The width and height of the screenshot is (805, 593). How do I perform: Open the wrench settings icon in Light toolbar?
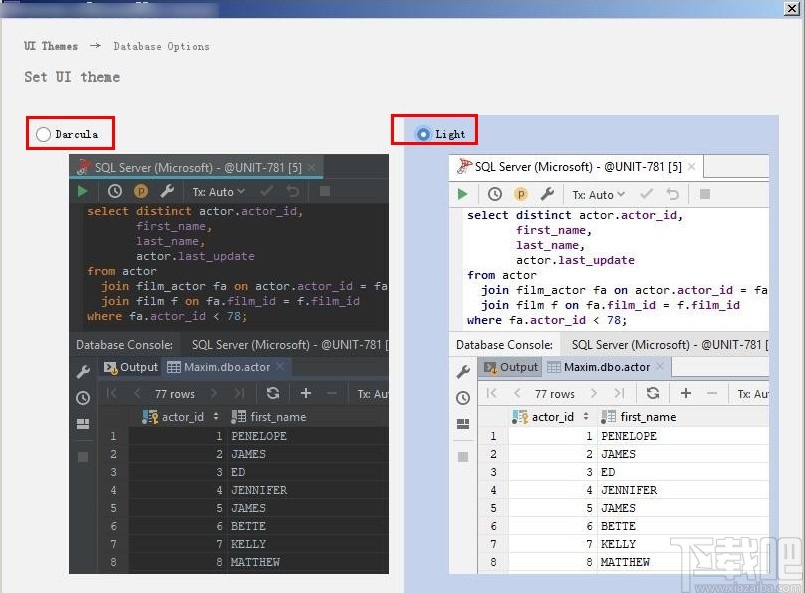(x=547, y=194)
